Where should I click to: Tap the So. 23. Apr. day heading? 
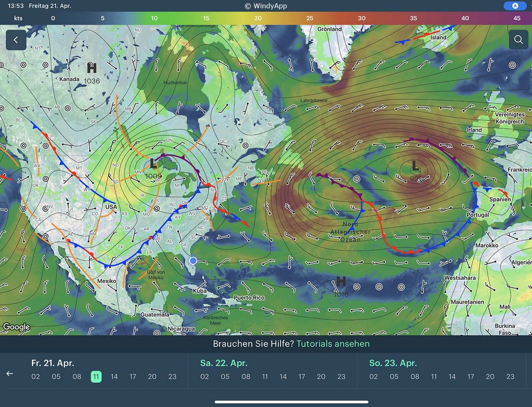pos(393,363)
